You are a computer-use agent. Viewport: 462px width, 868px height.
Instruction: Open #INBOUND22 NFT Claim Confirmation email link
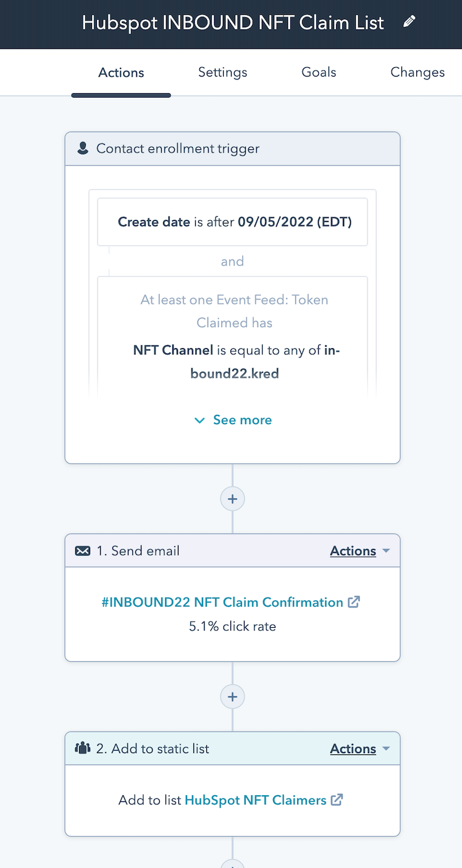[x=222, y=602]
